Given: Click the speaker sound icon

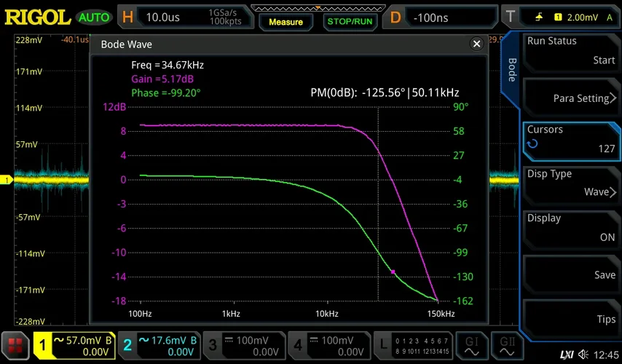Looking at the screenshot, I should click(584, 355).
